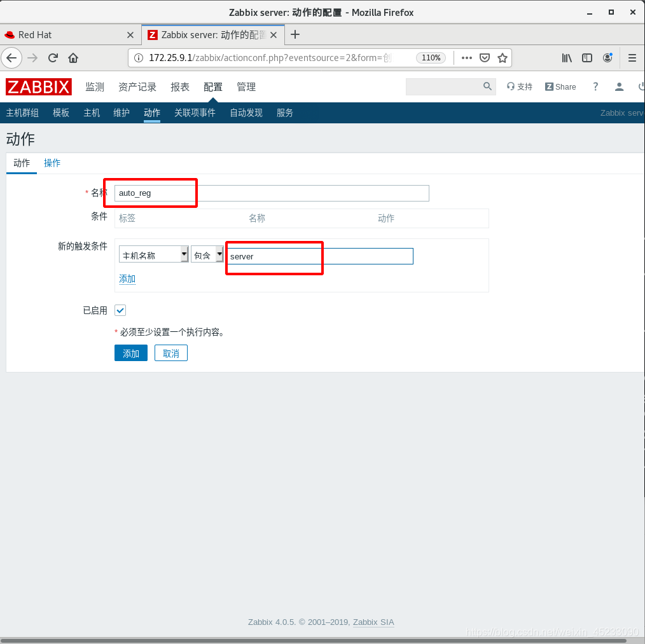Go to 主机群组 submenu

(x=22, y=113)
